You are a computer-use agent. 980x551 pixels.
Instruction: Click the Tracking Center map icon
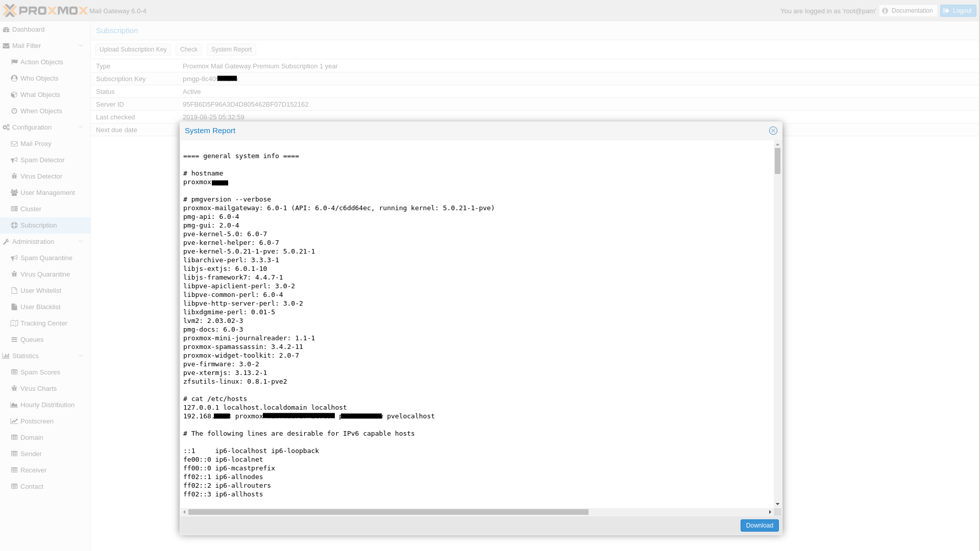click(14, 323)
